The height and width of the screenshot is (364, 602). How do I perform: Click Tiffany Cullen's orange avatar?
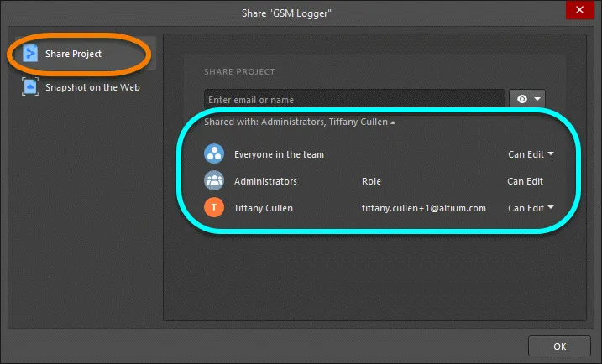coord(214,207)
